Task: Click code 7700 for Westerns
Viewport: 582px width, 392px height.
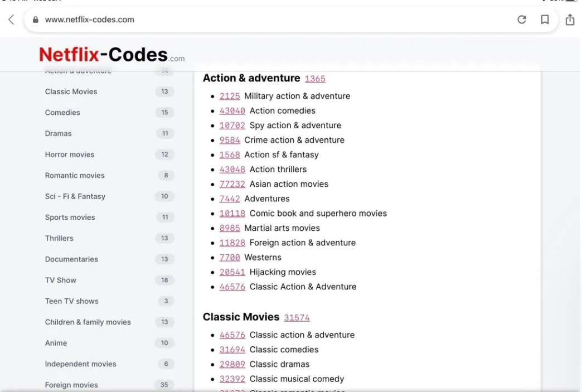Action: tap(230, 258)
